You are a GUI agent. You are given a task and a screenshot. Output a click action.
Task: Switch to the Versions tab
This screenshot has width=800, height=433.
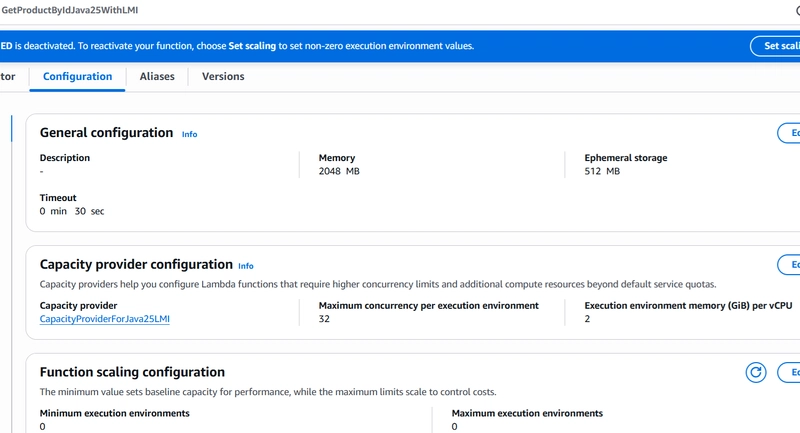[223, 76]
